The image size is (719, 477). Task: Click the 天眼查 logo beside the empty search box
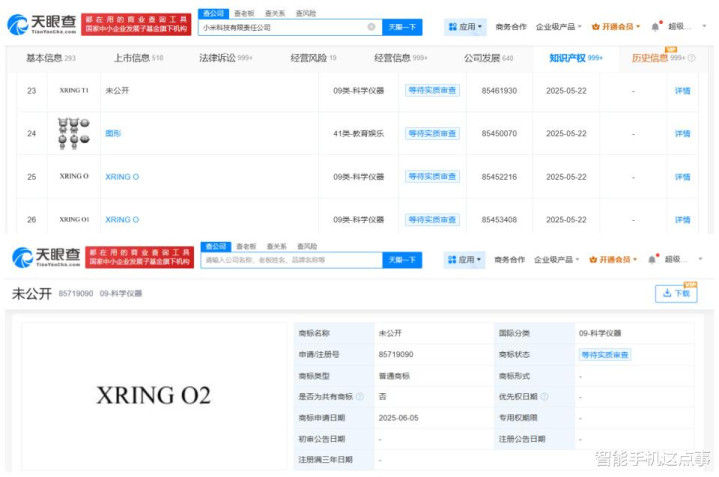click(x=46, y=257)
